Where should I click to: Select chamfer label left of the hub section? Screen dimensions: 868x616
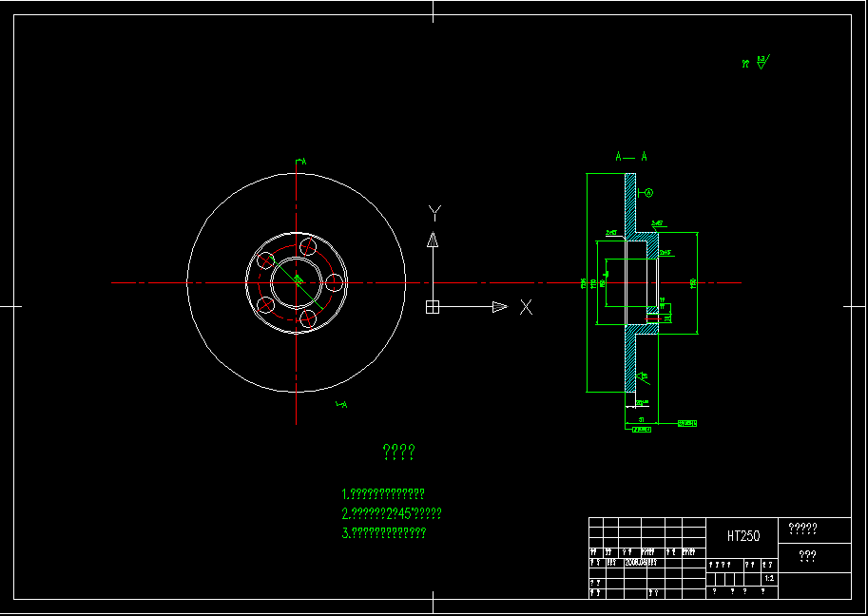coord(611,233)
